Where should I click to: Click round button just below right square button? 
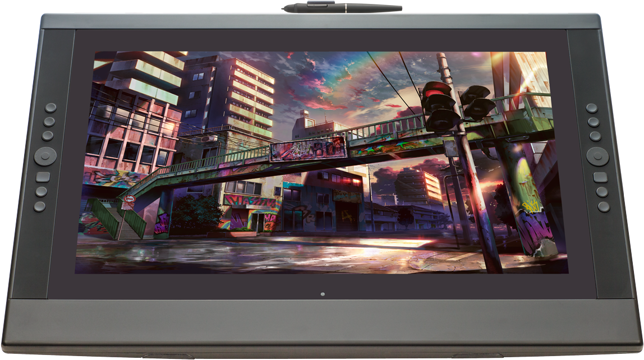tap(602, 192)
